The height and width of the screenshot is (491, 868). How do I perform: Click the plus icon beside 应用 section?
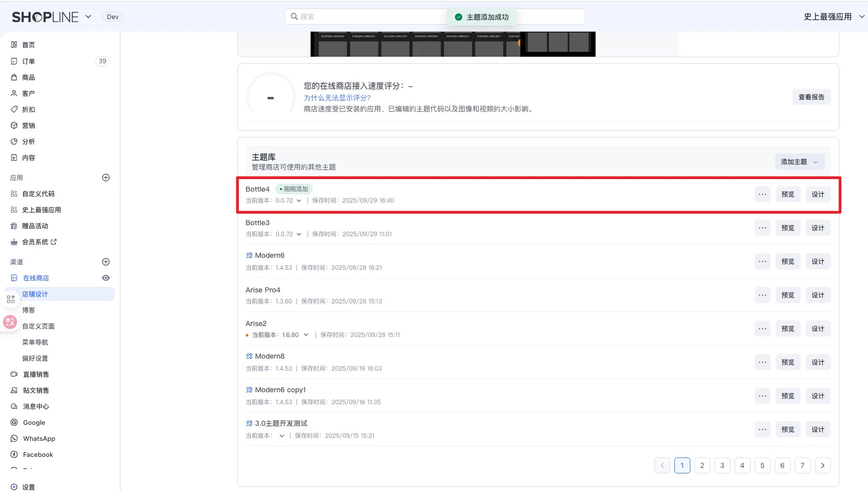[x=106, y=178]
